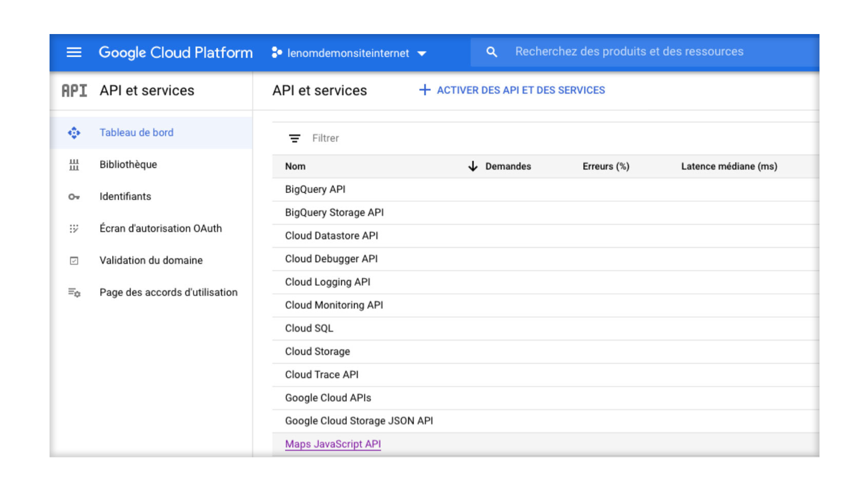Click the Tableau de bord dashboard icon

click(74, 133)
